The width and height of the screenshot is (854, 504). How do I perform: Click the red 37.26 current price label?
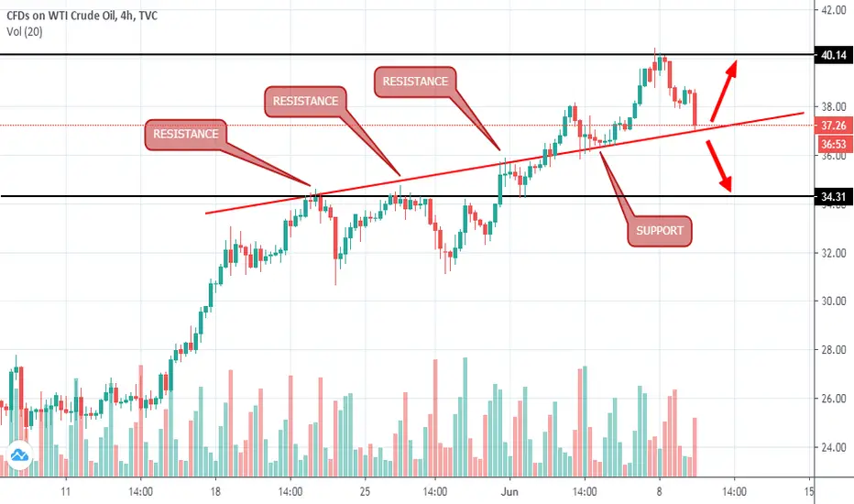[x=833, y=126]
